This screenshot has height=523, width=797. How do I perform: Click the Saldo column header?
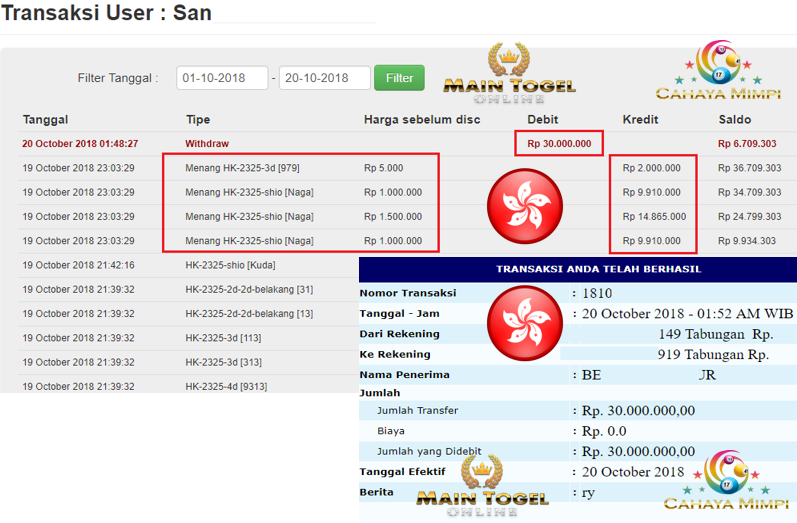pyautogui.click(x=735, y=120)
